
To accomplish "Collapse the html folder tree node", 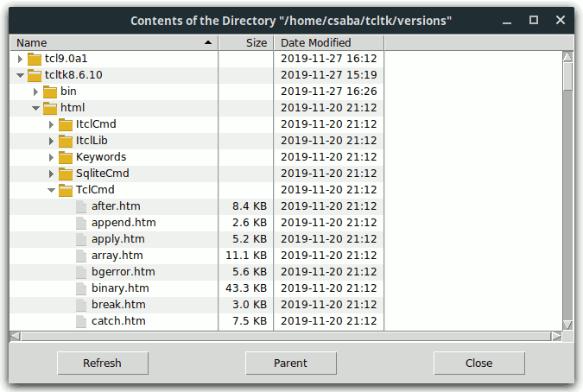I will [x=35, y=108].
